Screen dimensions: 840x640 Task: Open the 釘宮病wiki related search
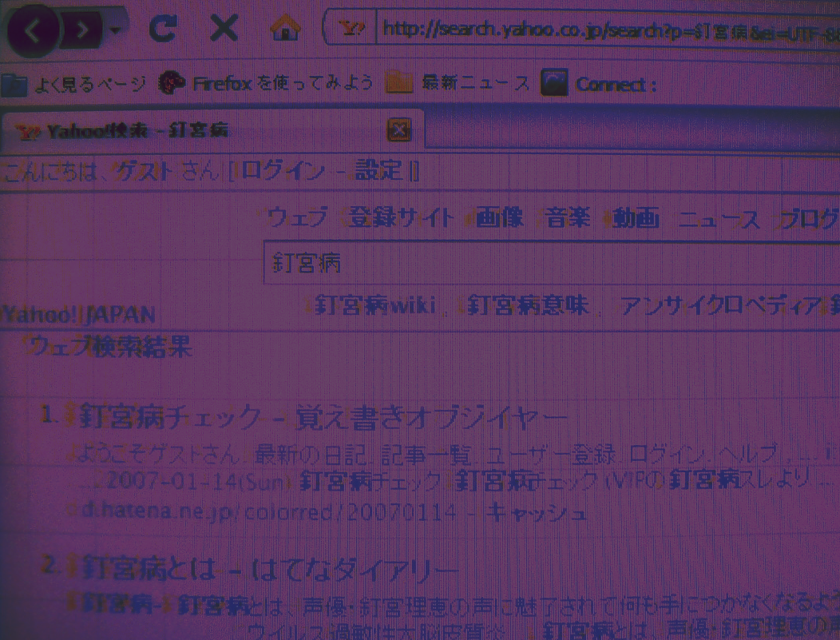pyautogui.click(x=375, y=306)
